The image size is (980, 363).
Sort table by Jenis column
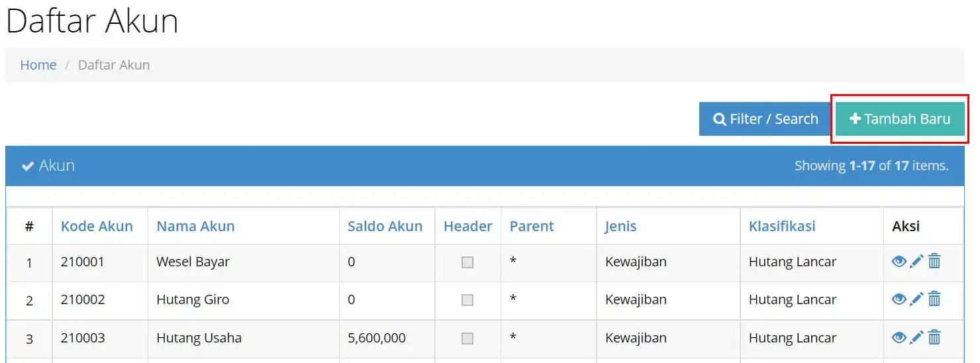tap(620, 226)
